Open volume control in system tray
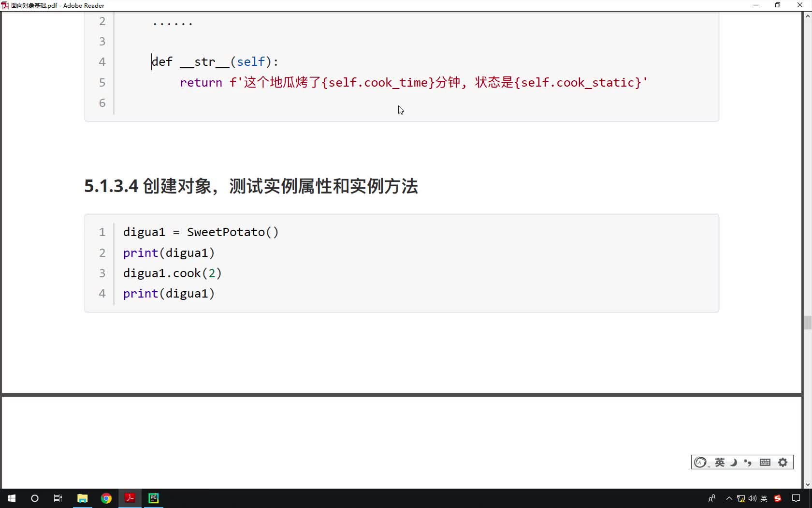Image resolution: width=812 pixels, height=508 pixels. [753, 498]
